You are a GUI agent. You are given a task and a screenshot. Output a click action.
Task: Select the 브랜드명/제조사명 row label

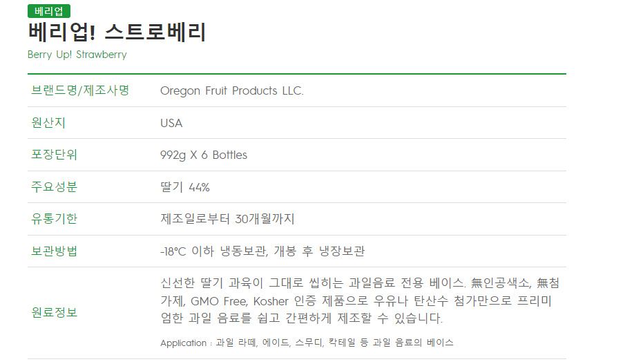point(81,90)
